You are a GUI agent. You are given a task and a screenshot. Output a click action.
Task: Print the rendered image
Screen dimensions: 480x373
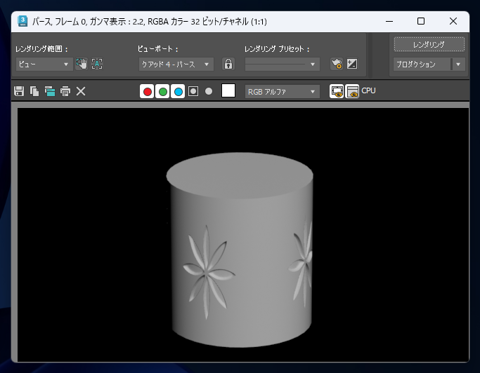[65, 91]
